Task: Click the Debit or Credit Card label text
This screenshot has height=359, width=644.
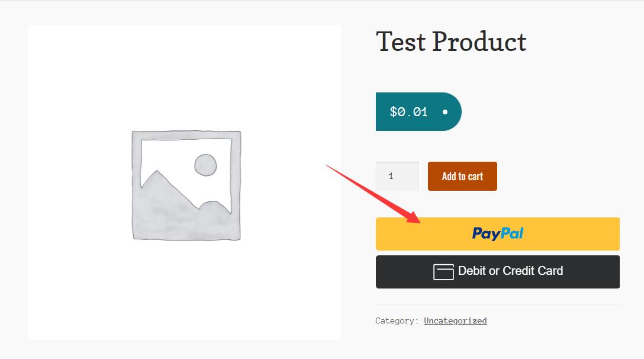Action: (510, 271)
